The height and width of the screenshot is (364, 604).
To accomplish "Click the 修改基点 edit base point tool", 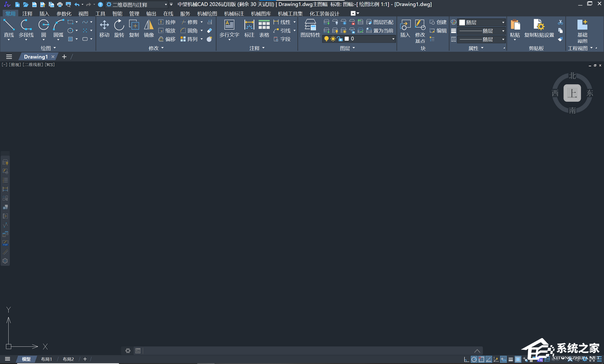I will (420, 31).
